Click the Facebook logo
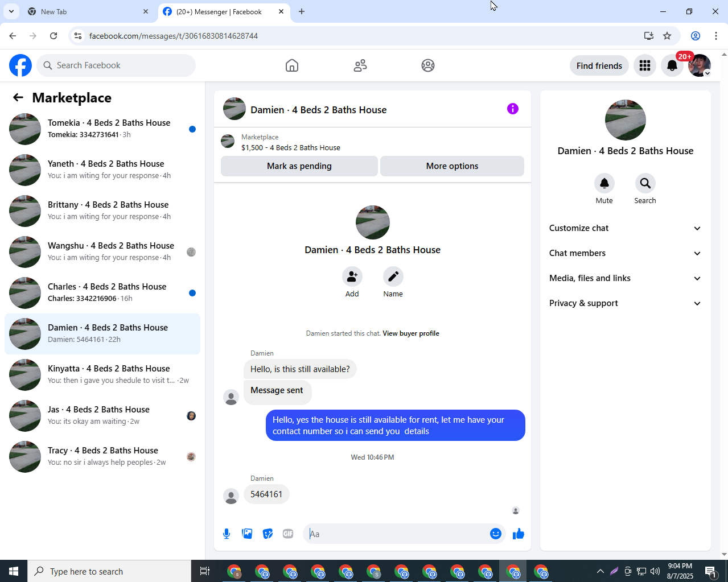This screenshot has width=728, height=582. pyautogui.click(x=20, y=65)
